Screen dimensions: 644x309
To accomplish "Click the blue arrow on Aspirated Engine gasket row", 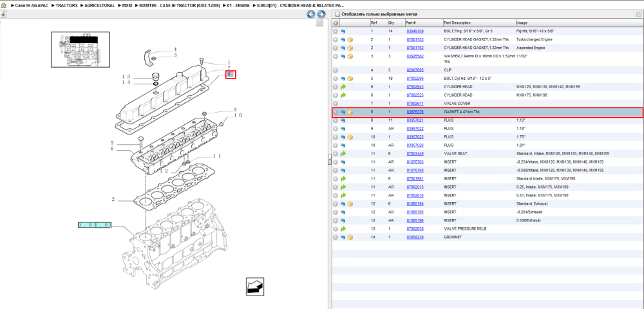I will 343,48.
